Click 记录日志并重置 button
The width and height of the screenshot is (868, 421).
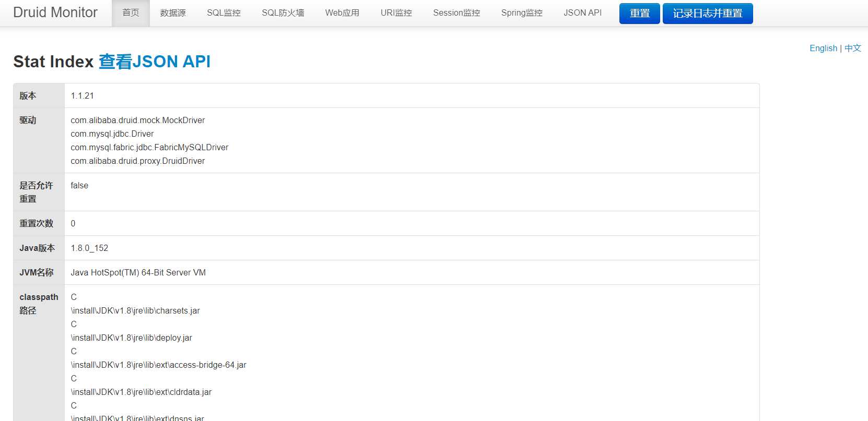point(708,14)
